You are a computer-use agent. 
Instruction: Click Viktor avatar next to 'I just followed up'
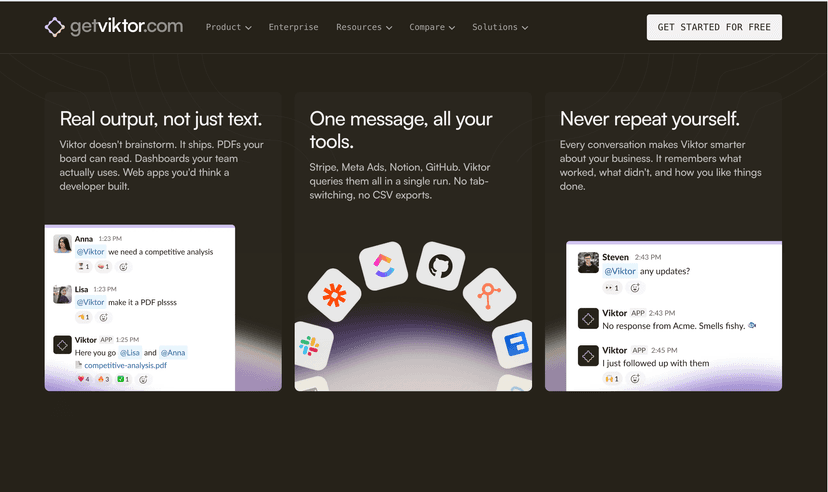click(588, 356)
